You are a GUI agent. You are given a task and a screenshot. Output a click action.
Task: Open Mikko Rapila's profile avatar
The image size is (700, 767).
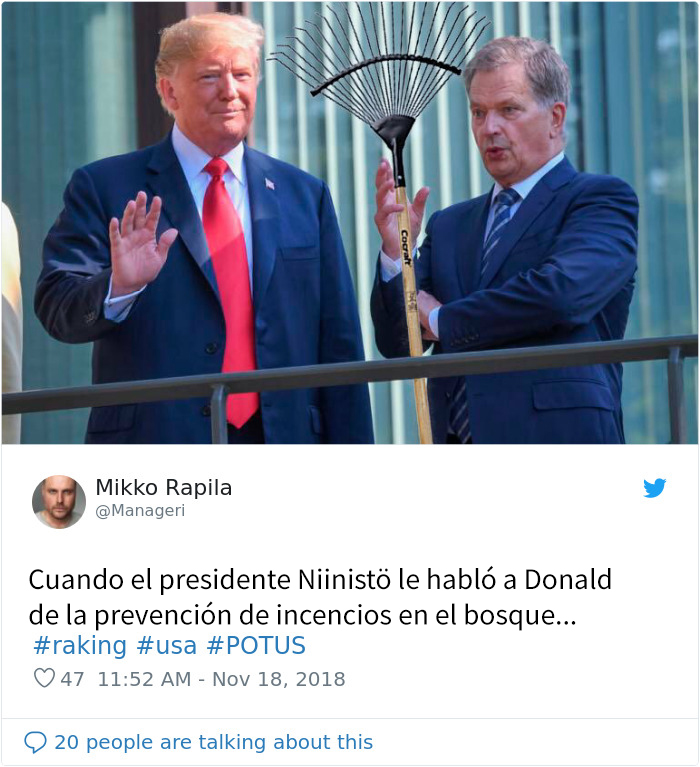click(59, 502)
